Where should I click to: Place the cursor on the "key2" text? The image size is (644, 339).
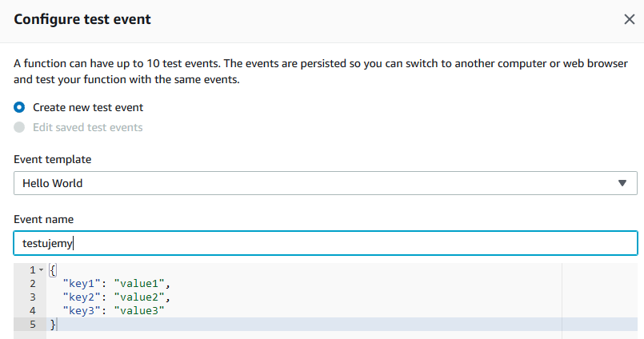click(82, 297)
